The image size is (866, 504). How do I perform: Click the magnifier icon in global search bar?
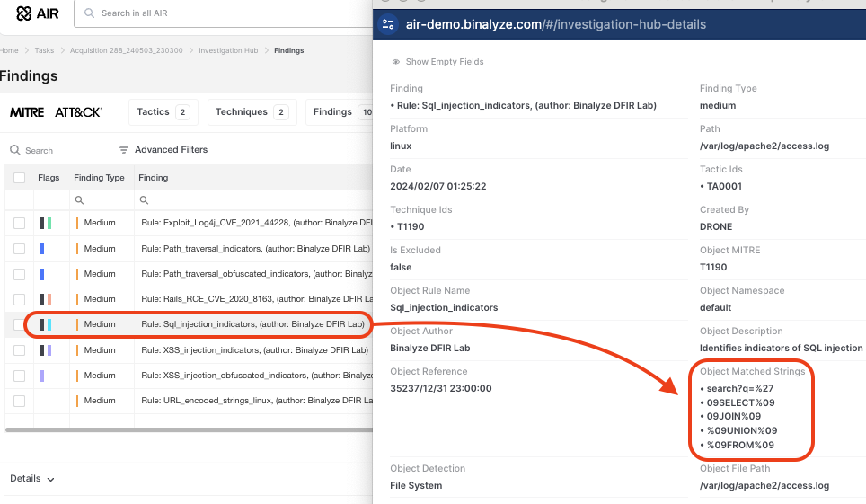tap(90, 13)
